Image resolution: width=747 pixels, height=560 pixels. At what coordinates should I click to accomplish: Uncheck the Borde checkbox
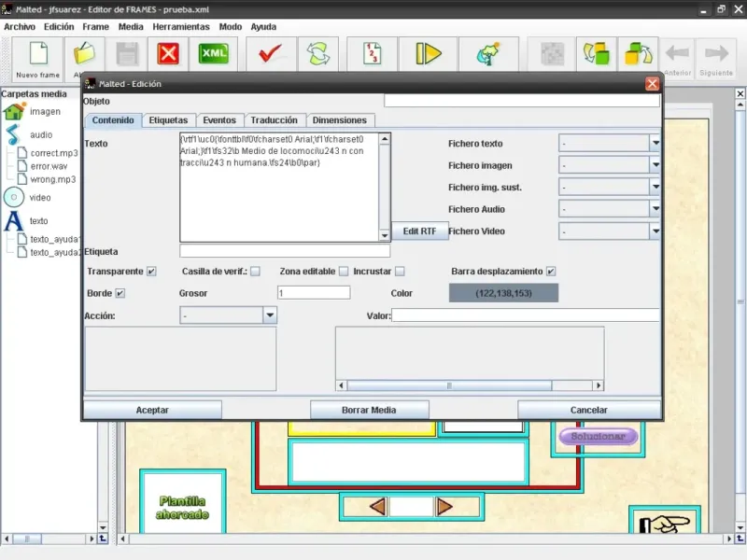pos(120,293)
